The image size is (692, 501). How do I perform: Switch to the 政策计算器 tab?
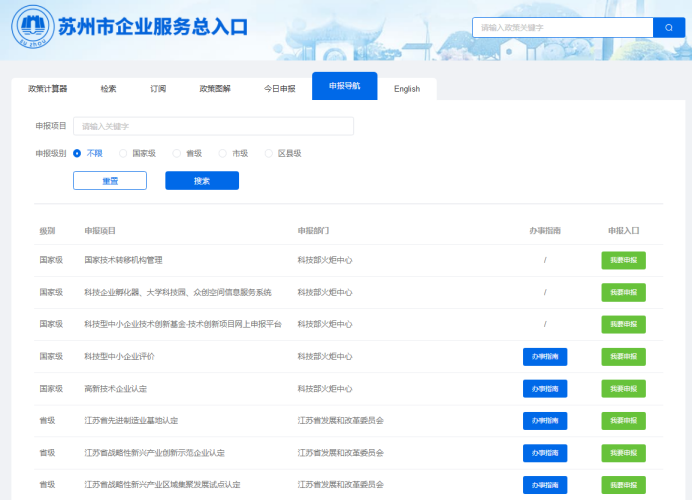click(x=47, y=88)
